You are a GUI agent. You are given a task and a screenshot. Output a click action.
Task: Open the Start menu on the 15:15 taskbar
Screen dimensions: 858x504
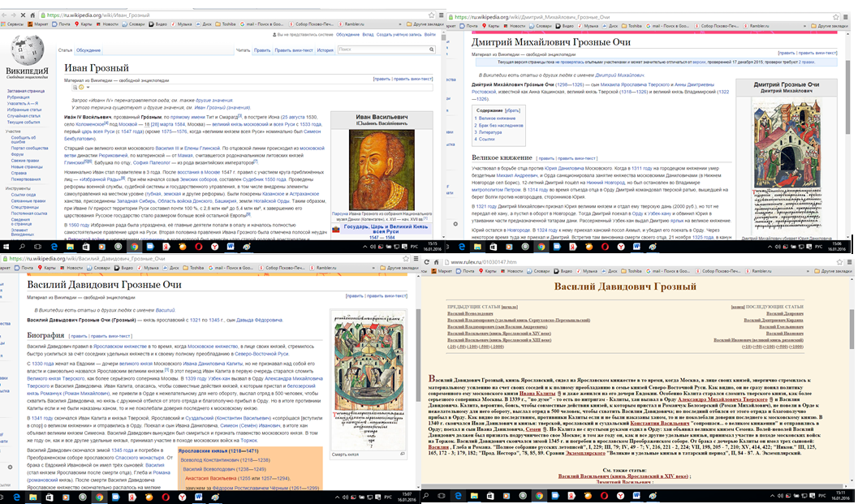[6, 248]
